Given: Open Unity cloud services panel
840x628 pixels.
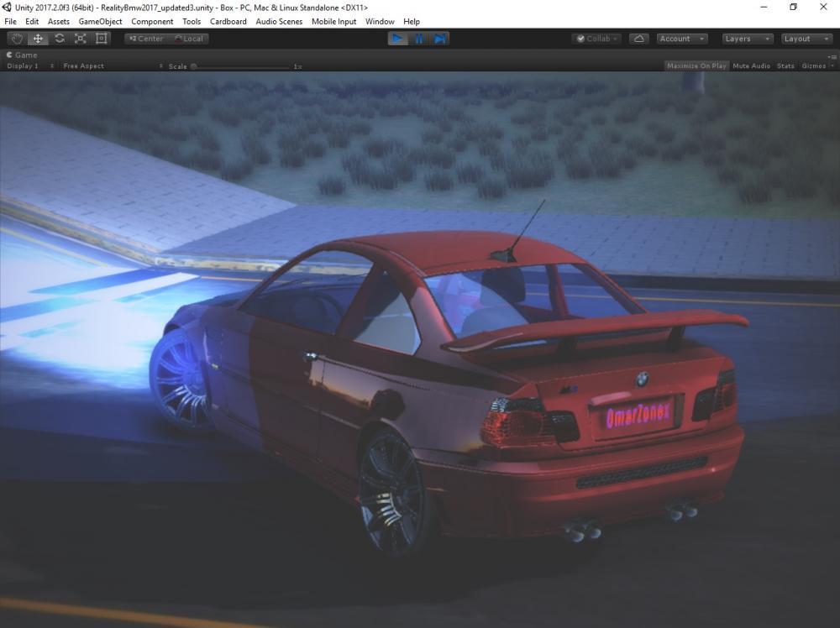Looking at the screenshot, I should [x=638, y=39].
